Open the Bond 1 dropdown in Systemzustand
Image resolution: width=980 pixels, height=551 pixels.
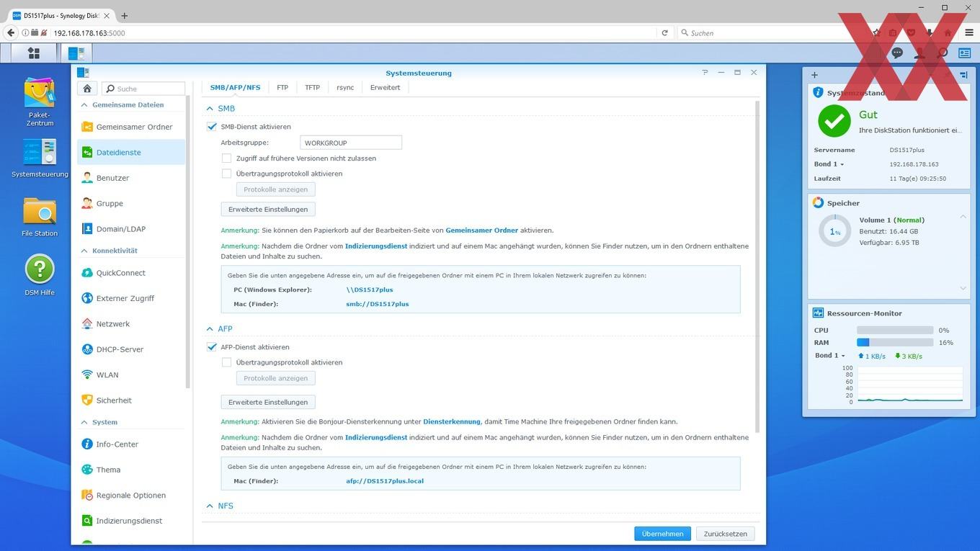point(829,164)
